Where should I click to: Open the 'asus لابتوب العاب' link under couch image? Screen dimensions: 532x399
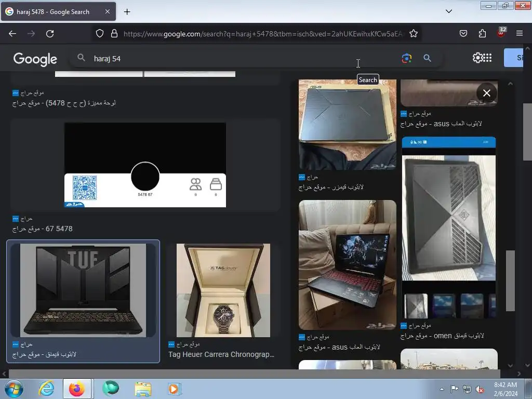(339, 347)
